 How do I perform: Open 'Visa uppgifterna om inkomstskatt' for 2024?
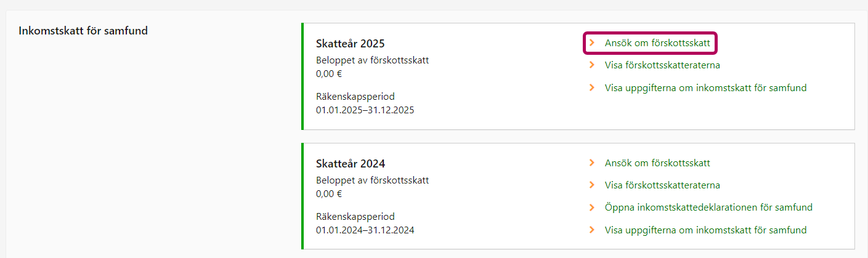point(705,230)
